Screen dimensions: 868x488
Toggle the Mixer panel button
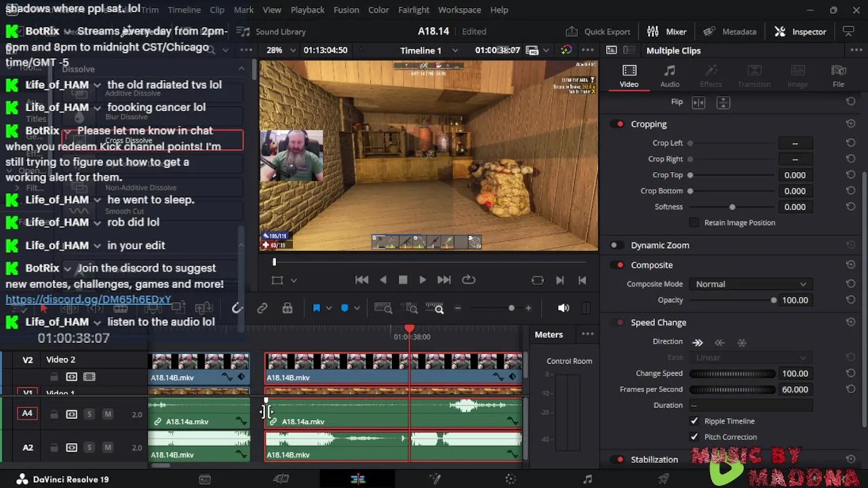(667, 32)
